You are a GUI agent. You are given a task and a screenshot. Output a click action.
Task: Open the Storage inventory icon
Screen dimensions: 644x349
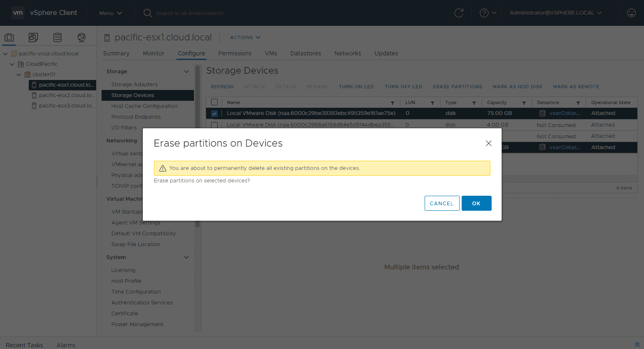(x=57, y=37)
